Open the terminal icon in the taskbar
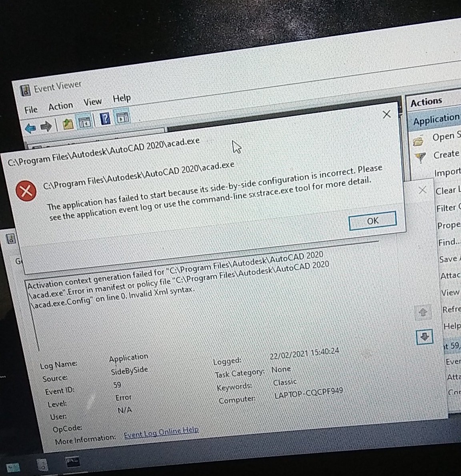The height and width of the screenshot is (476, 461). coord(72,463)
